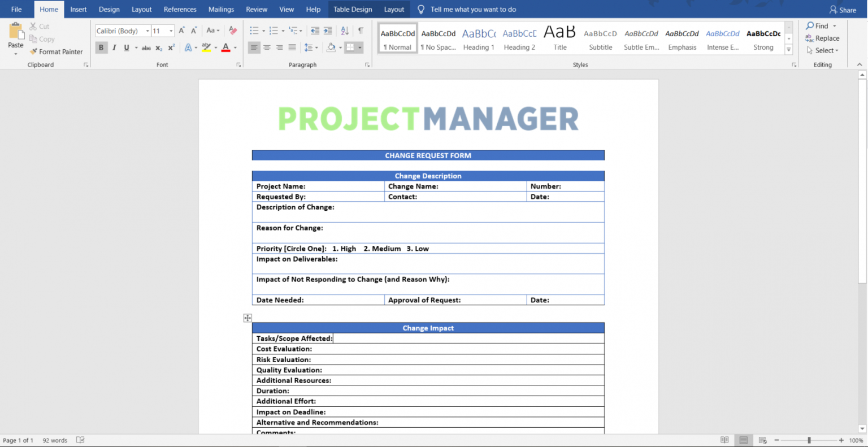868x447 pixels.
Task: Sort the selected text alphabetically
Action: coord(344,31)
